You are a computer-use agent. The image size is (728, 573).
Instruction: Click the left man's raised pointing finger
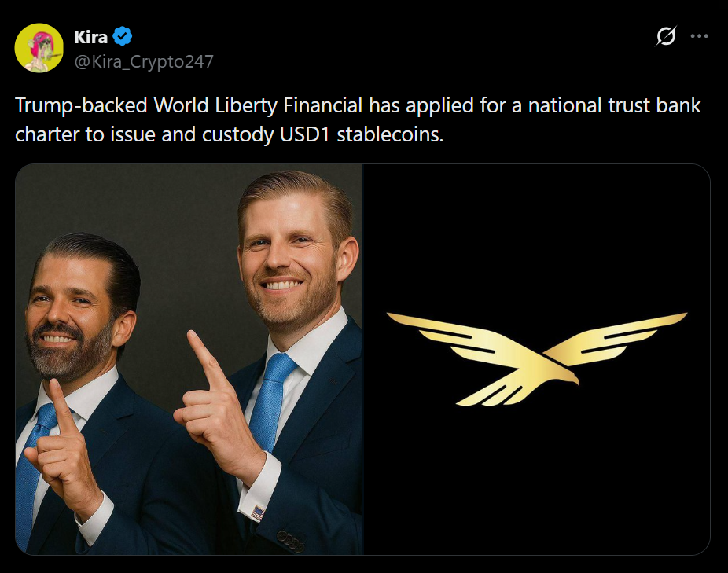pos(56,401)
